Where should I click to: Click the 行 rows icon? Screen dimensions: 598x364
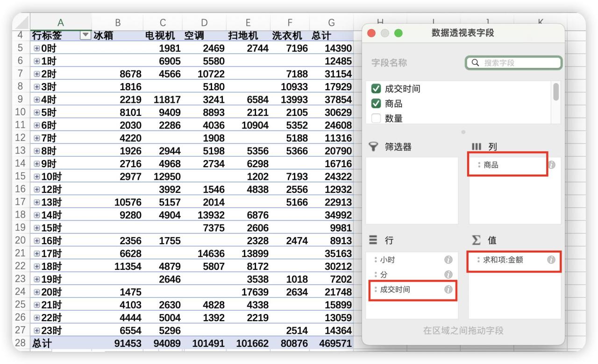tap(373, 240)
